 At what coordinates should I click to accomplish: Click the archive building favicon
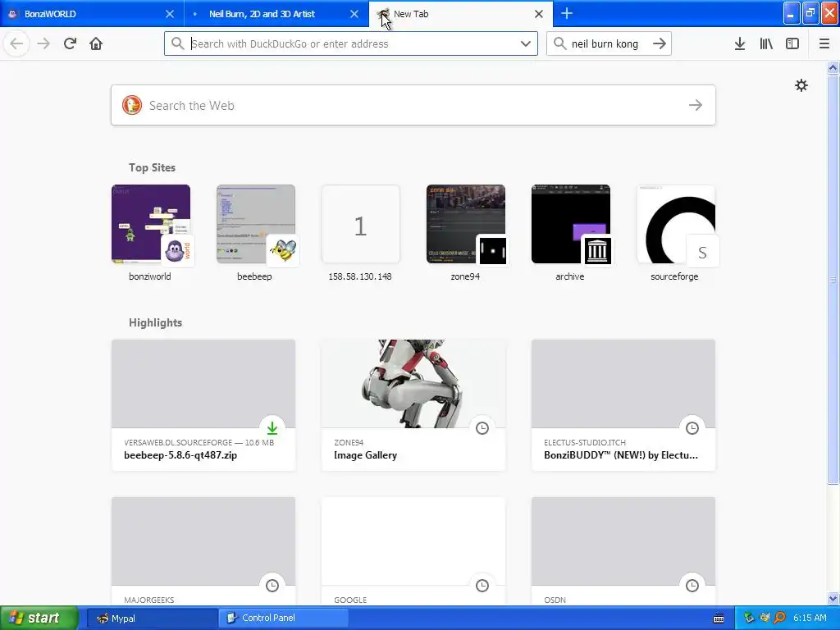[x=597, y=250]
